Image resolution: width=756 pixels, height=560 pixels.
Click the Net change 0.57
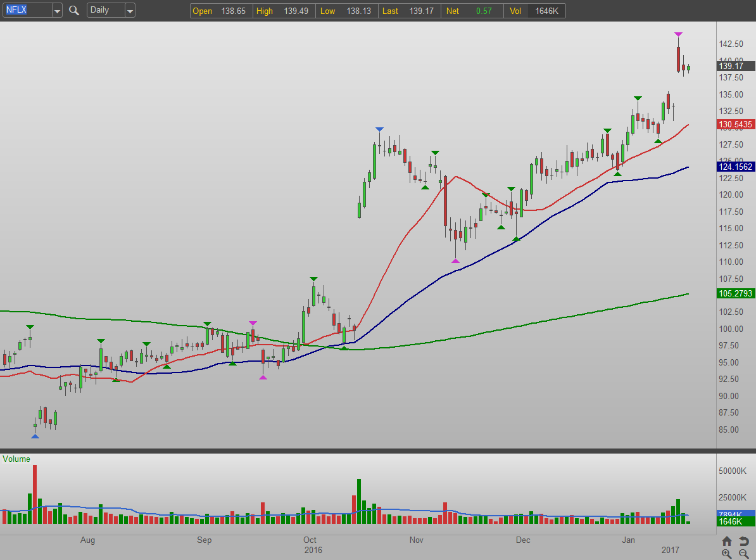[x=484, y=11]
